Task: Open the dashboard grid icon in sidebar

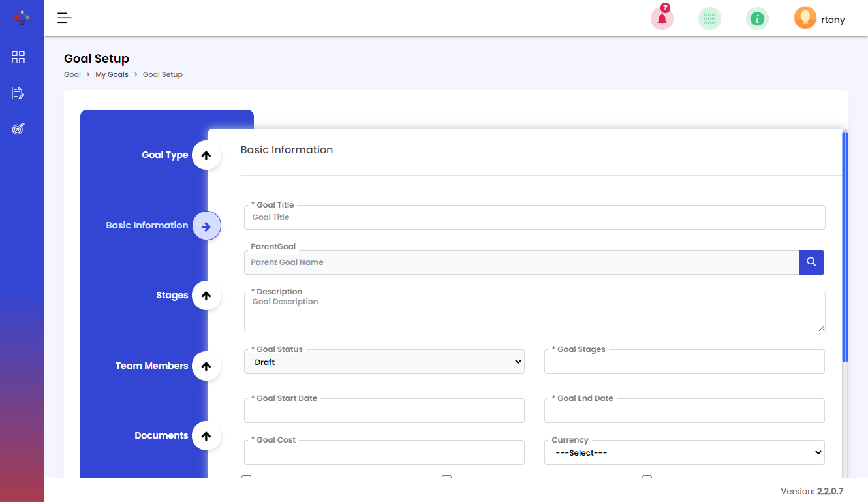Action: click(x=18, y=57)
